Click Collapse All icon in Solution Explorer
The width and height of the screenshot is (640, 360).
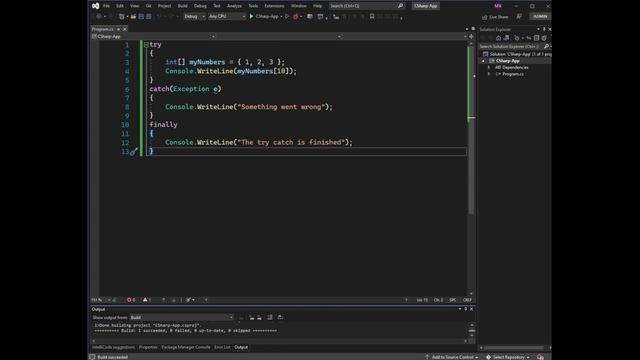pyautogui.click(x=536, y=38)
